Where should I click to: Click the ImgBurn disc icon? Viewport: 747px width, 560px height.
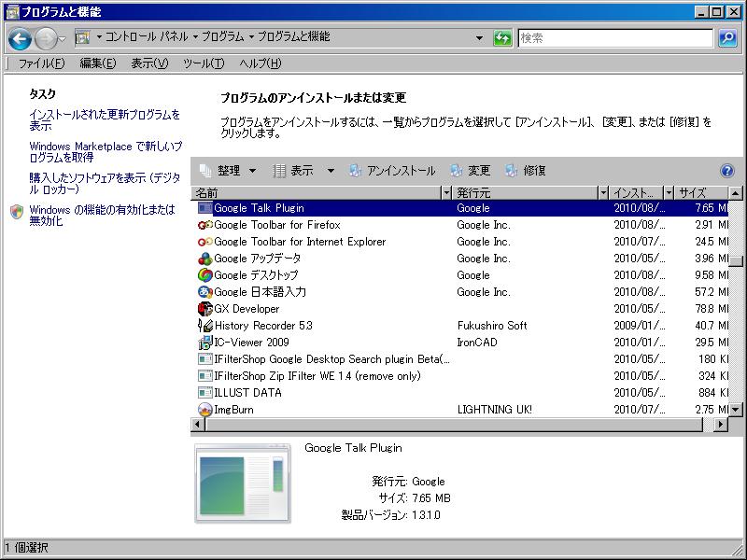pyautogui.click(x=204, y=410)
